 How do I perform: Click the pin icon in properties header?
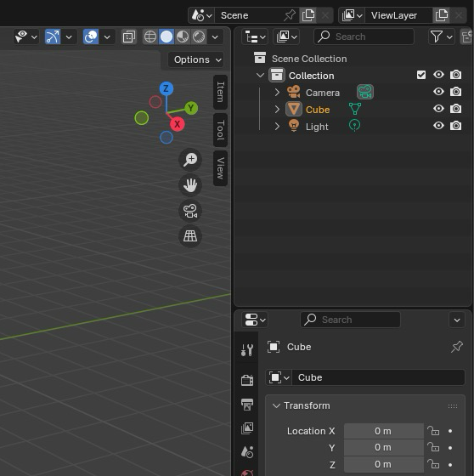click(457, 347)
